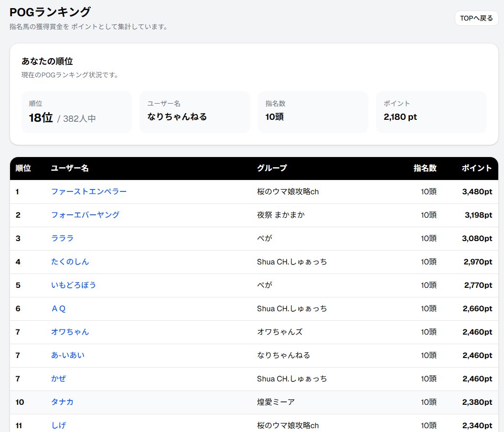Click the 3,198pt points cell
The height and width of the screenshot is (432, 504).
(478, 215)
